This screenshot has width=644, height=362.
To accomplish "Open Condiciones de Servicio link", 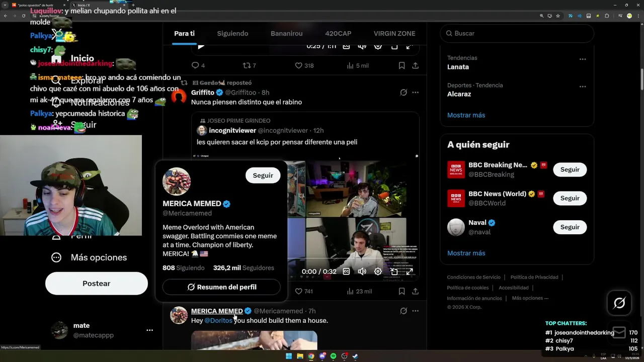I will point(473,277).
